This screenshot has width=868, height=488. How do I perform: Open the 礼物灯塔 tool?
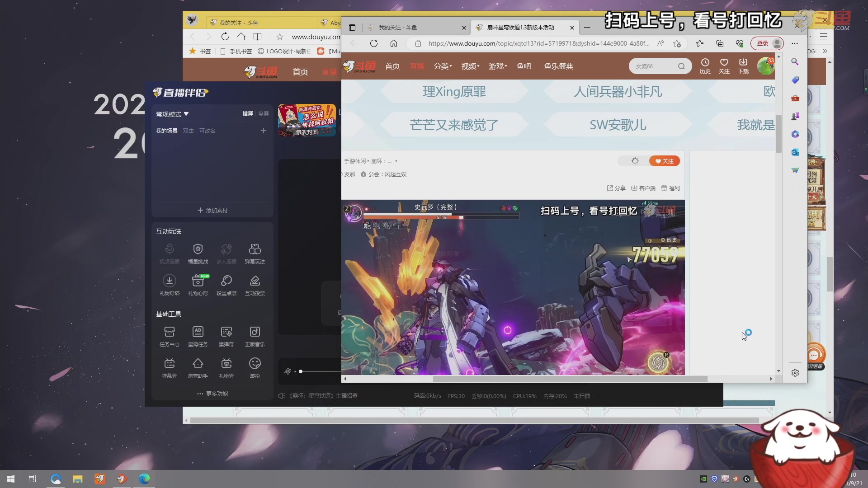click(170, 285)
